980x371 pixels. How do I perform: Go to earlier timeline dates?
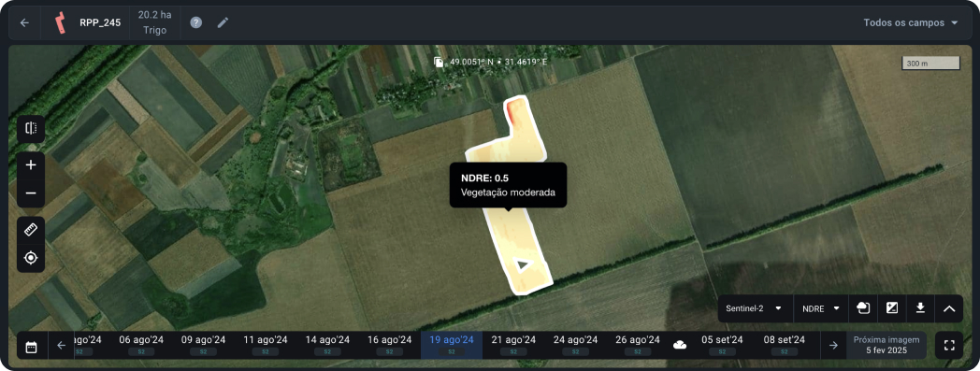click(x=62, y=346)
